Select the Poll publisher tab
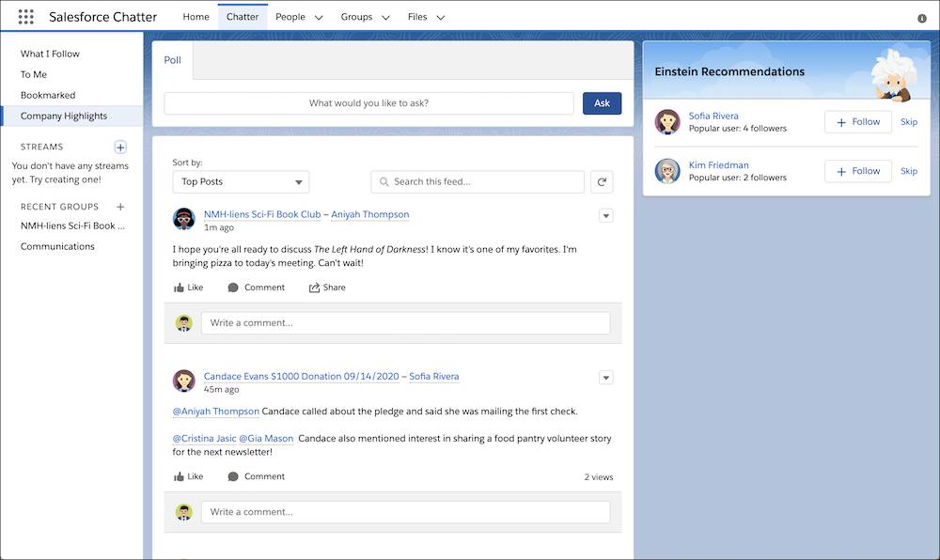The width and height of the screenshot is (940, 560). coord(173,60)
